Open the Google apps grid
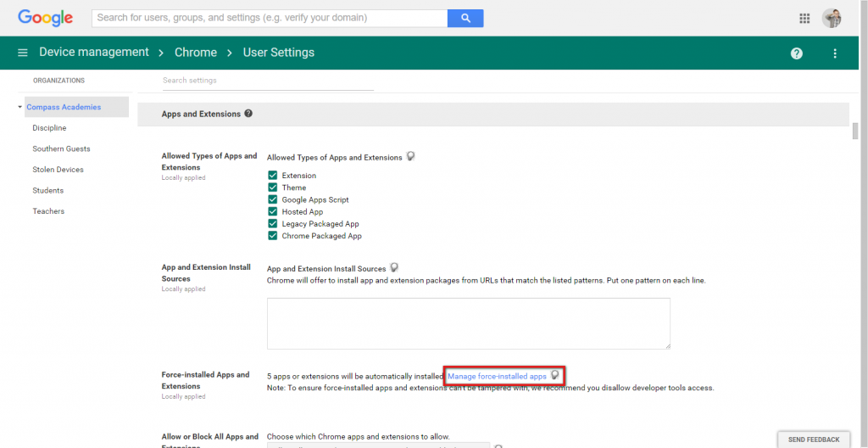Viewport: 868px width, 448px height. click(x=804, y=19)
